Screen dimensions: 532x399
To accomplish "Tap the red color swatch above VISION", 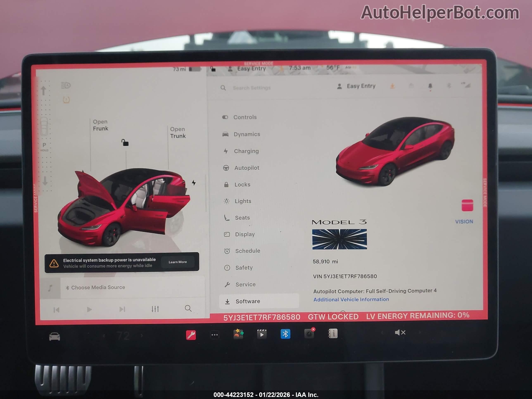I will (467, 205).
